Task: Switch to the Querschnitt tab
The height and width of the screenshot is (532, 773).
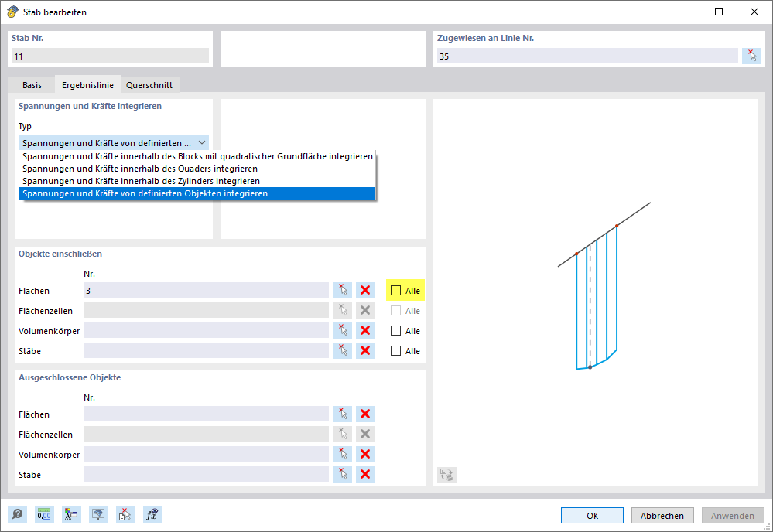Action: 149,85
